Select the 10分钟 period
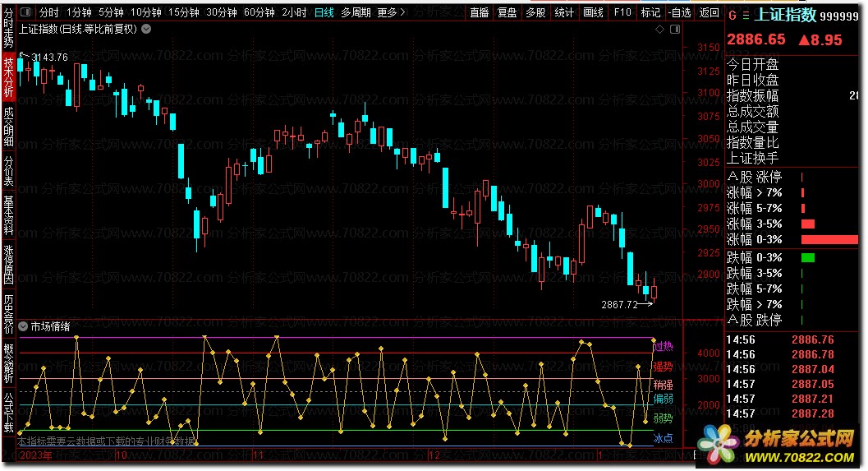Image resolution: width=868 pixels, height=471 pixels. [146, 12]
